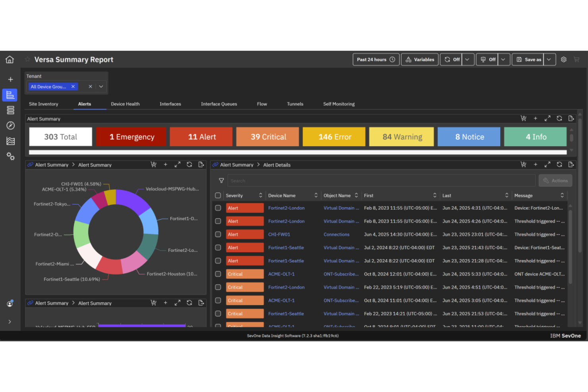588x392 pixels.
Task: Expand Alert Details widget fullscreen
Action: click(x=547, y=164)
